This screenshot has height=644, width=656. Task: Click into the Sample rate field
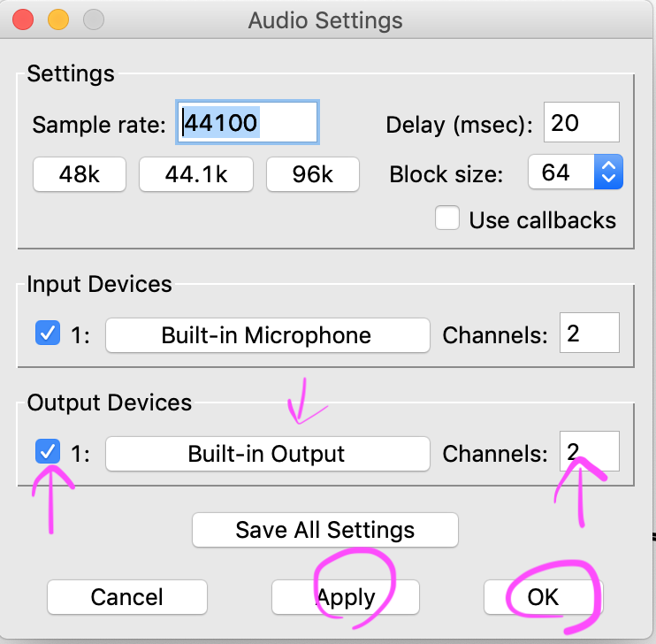248,122
